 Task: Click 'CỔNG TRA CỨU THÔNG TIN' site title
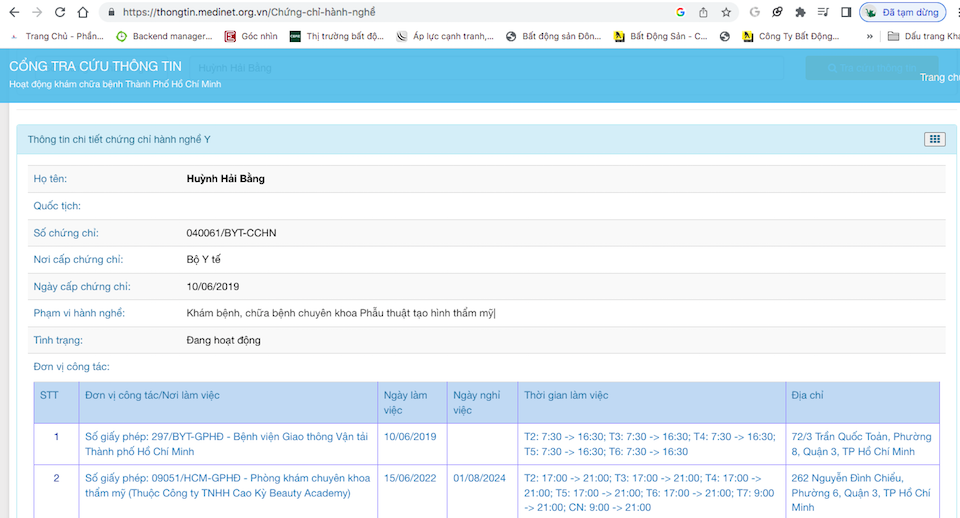point(95,66)
